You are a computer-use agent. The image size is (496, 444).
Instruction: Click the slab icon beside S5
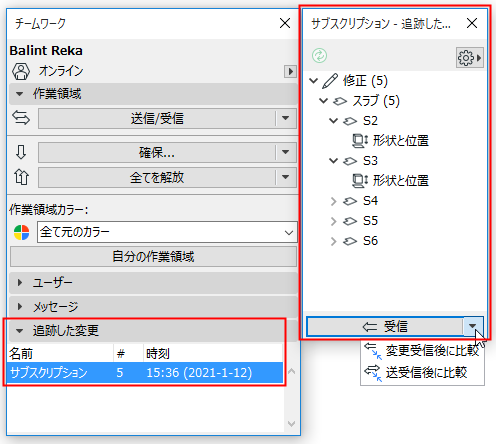(x=350, y=221)
